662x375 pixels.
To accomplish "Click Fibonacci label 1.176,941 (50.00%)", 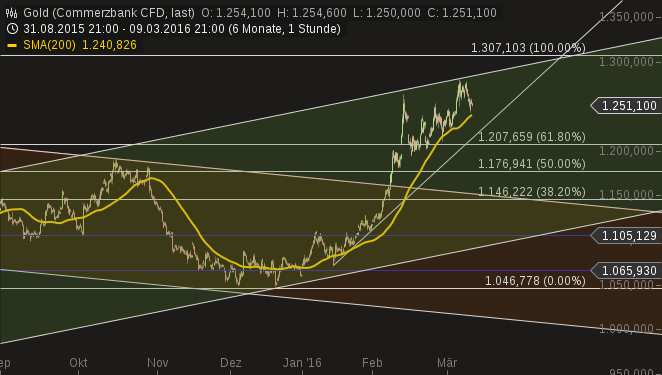I will [532, 164].
